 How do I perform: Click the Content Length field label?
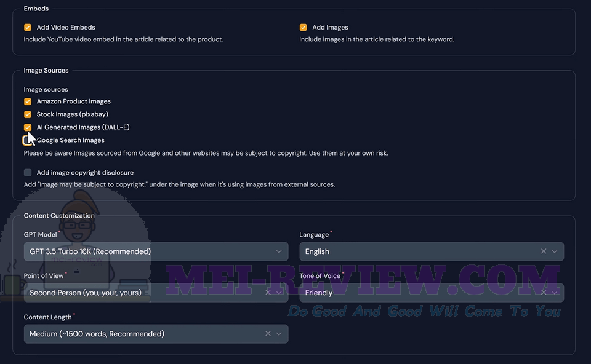coord(47,317)
